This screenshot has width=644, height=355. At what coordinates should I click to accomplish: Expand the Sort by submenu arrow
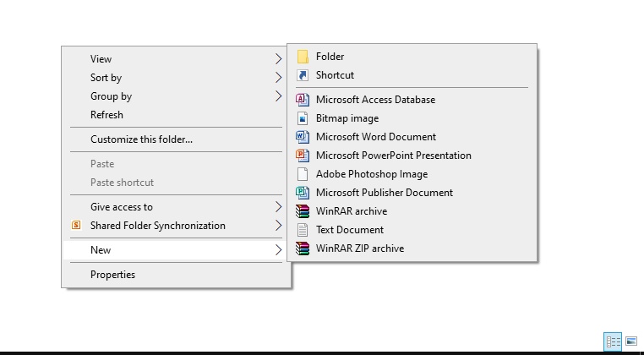tap(278, 78)
